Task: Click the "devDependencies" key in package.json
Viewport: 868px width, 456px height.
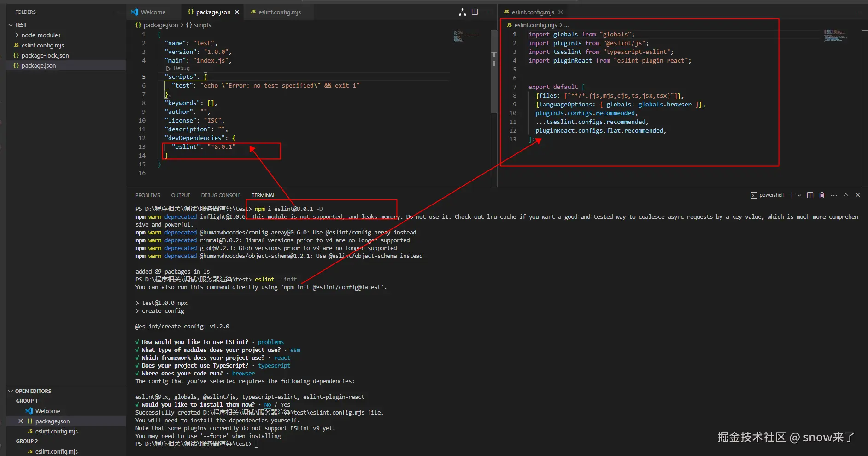Action: [x=195, y=138]
